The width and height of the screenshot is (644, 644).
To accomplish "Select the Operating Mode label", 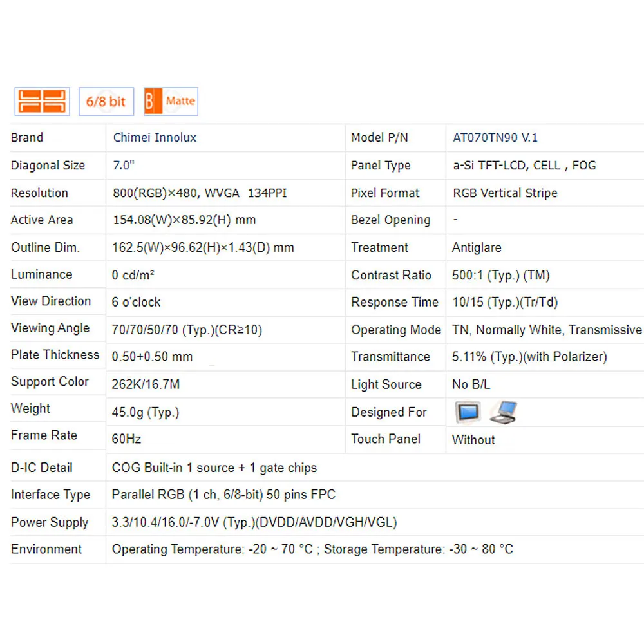I will pyautogui.click(x=396, y=330).
